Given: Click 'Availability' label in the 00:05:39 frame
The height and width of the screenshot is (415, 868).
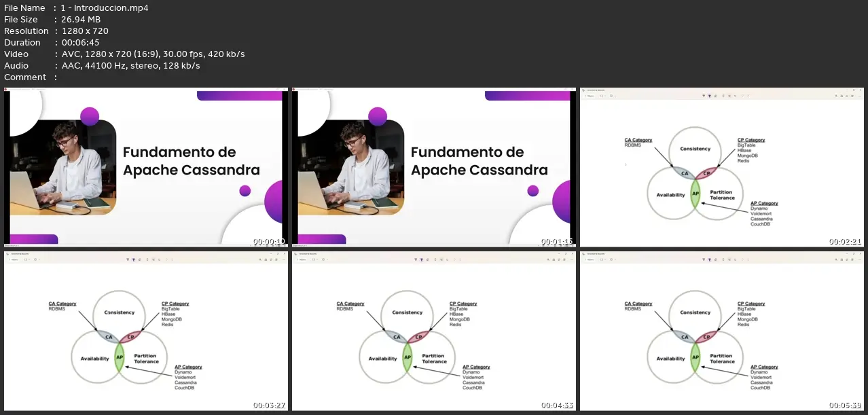Looking at the screenshot, I should (670, 359).
